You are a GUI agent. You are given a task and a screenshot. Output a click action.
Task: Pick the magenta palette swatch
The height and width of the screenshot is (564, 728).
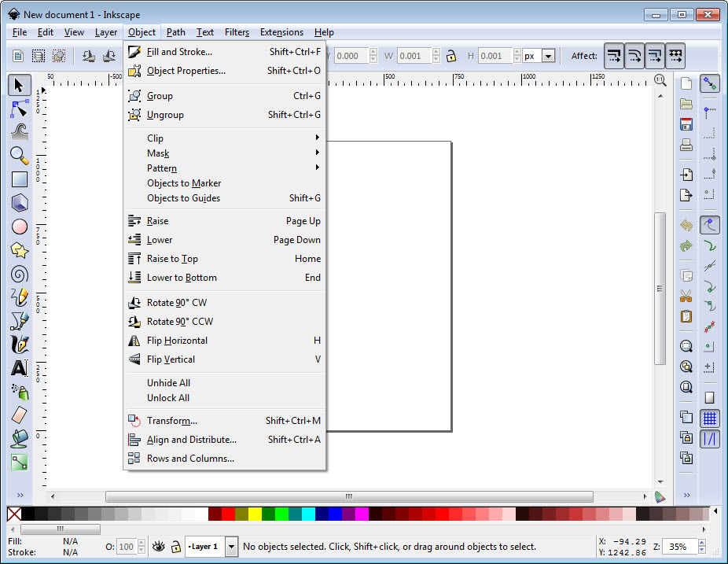coord(362,514)
